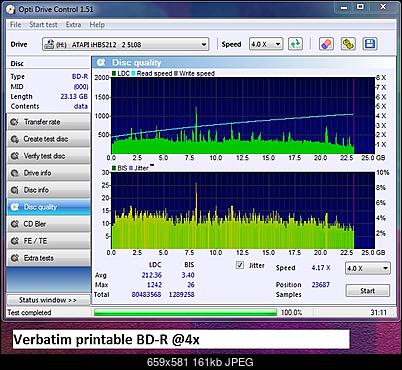Click the LDC average value 212.36
This screenshot has width=402, height=370.
point(152,275)
